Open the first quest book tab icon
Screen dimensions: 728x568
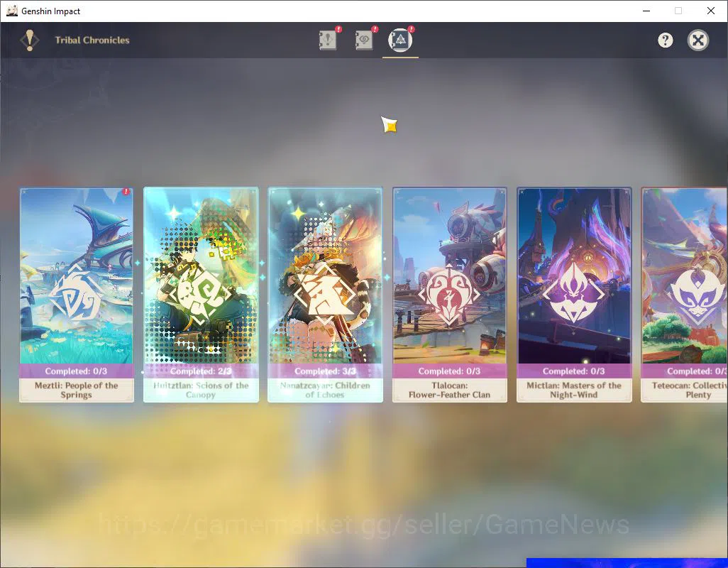coord(328,40)
